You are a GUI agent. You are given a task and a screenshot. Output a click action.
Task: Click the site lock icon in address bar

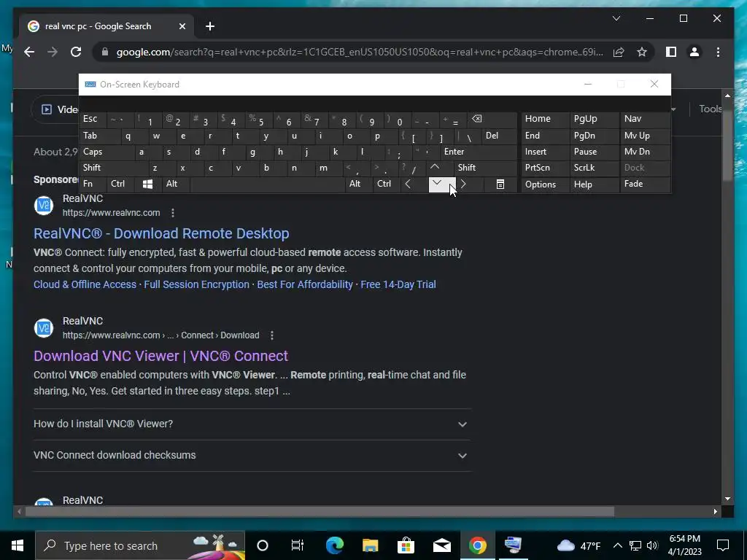(105, 52)
